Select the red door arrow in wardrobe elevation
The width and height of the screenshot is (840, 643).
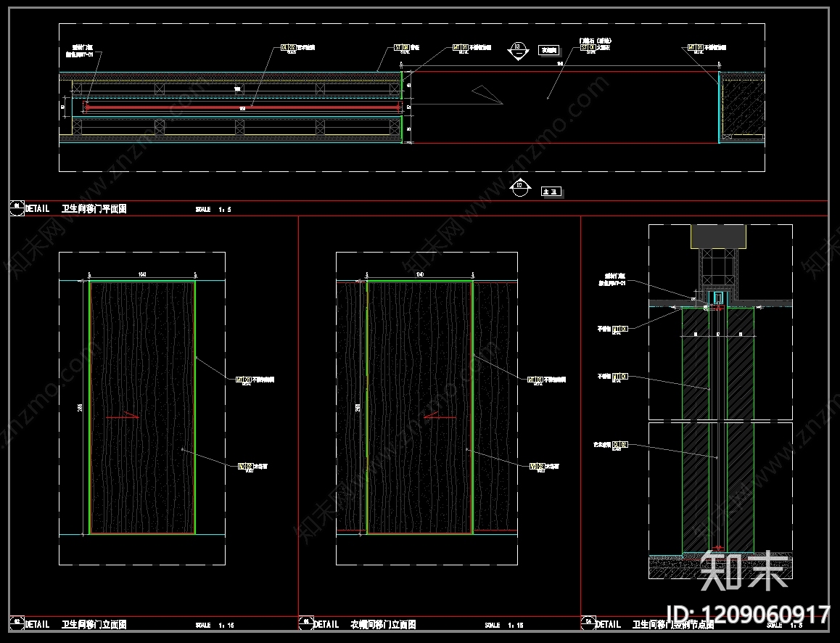click(440, 415)
